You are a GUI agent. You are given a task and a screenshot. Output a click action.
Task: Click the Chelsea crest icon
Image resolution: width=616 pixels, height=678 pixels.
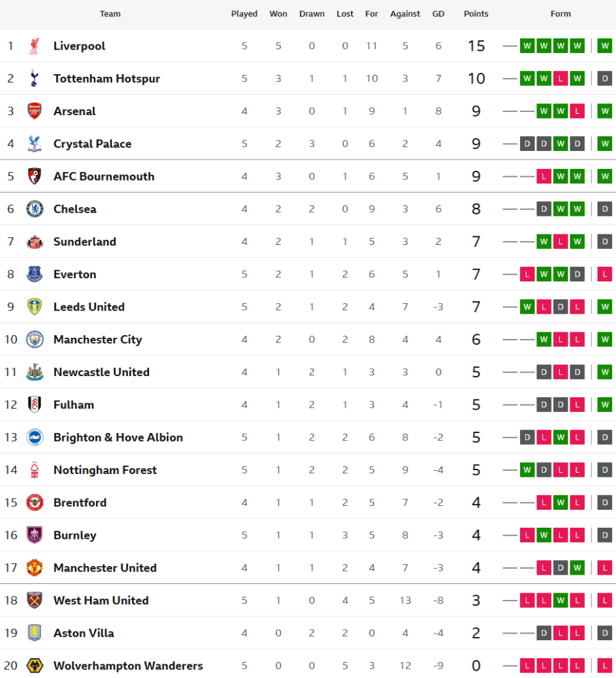tap(34, 209)
